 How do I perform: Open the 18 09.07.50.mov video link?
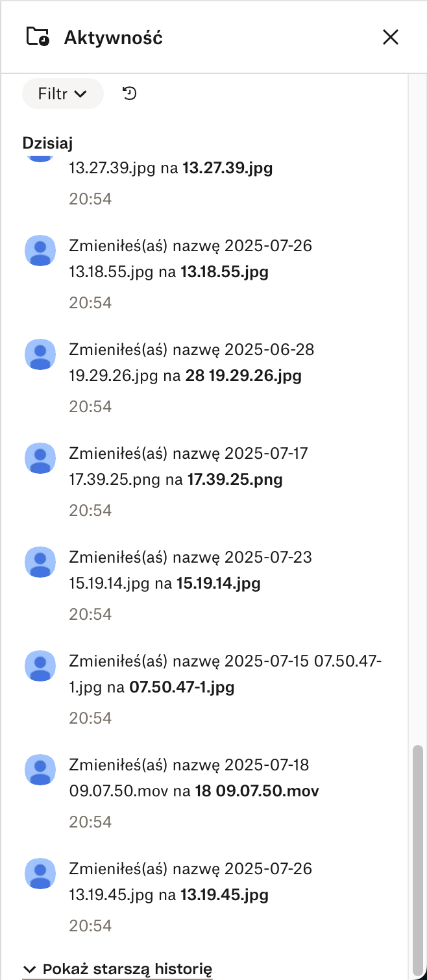click(257, 791)
